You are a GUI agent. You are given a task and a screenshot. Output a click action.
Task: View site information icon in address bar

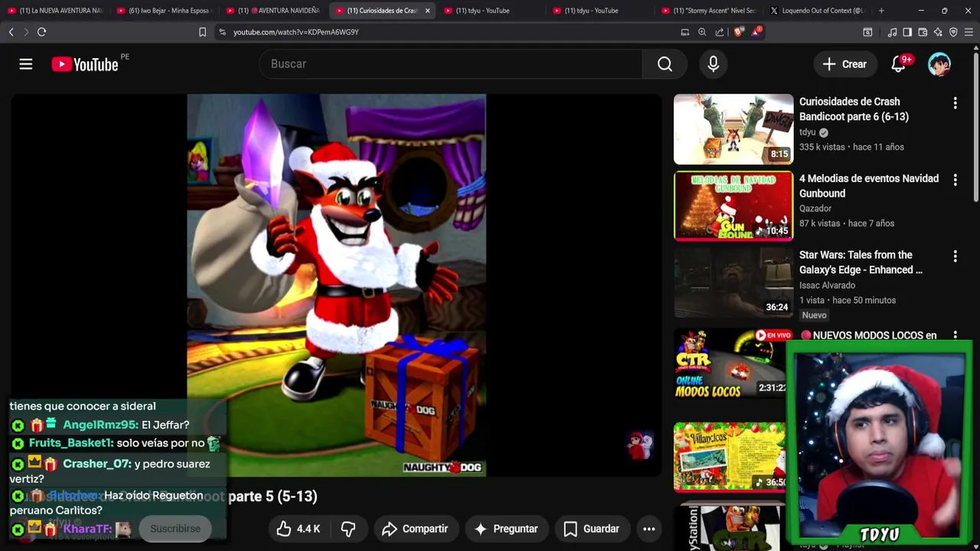pos(222,32)
